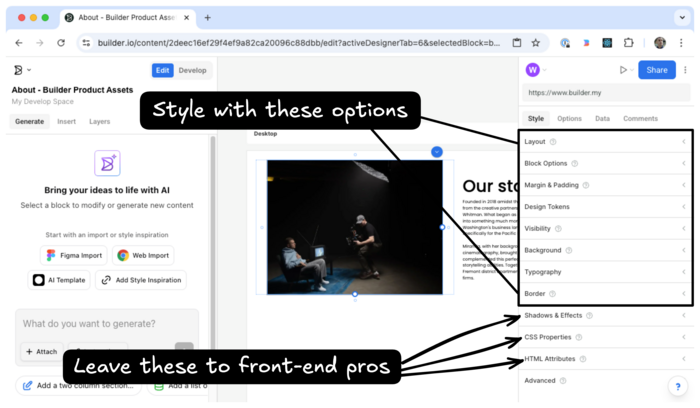Viewport: 700px width, 408px height.
Task: Focus the 'What do you want to generate?' field
Action: [107, 324]
